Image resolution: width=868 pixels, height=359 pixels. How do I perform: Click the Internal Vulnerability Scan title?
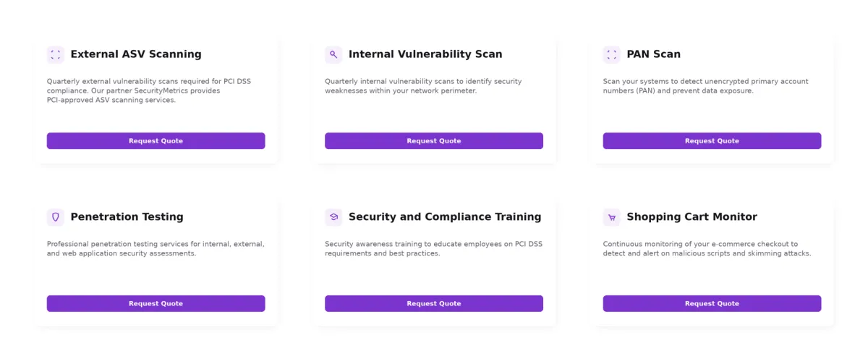425,54
